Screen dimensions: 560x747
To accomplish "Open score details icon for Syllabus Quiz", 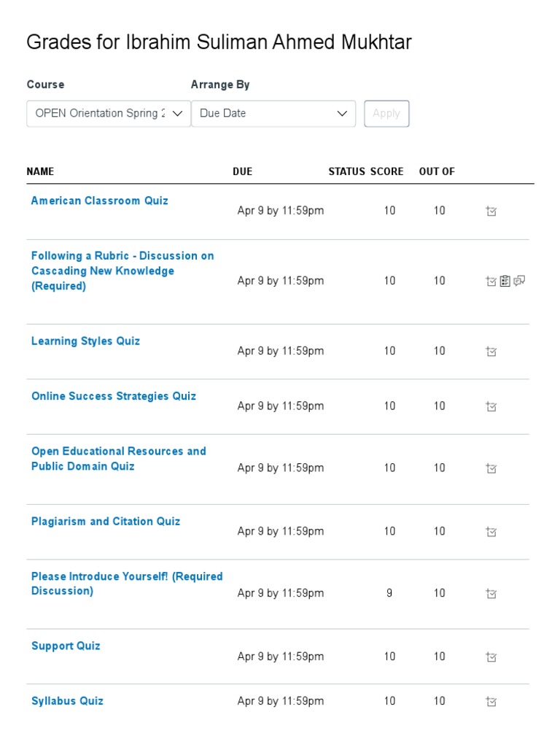I will coord(491,702).
